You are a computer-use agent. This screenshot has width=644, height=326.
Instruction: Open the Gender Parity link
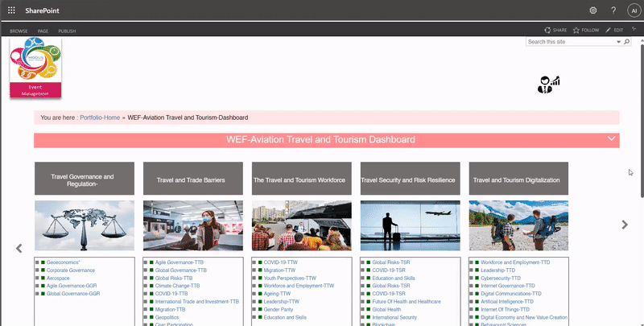[279, 310]
